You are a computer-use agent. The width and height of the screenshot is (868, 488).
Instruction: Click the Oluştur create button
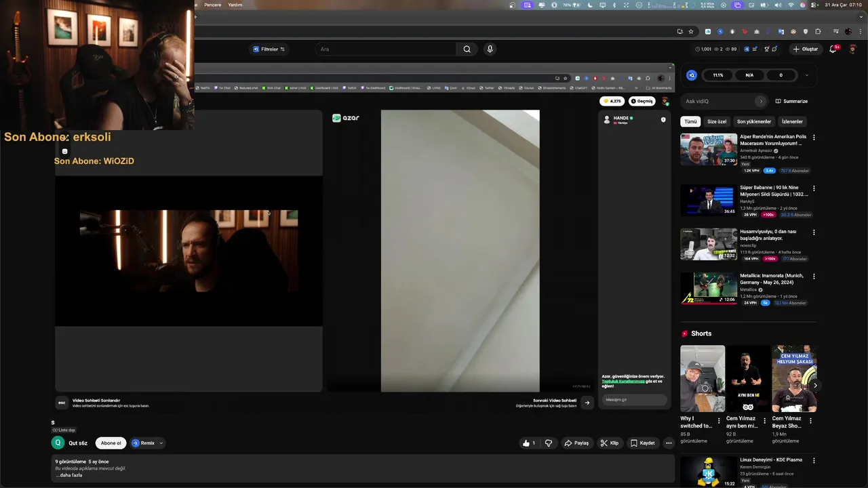coord(806,49)
